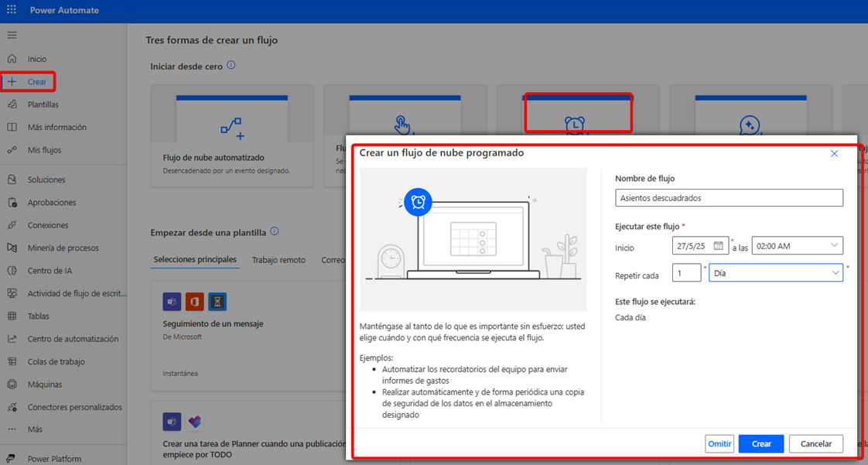The image size is (868, 465).
Task: Click the Más información book icon
Action: pyautogui.click(x=12, y=128)
